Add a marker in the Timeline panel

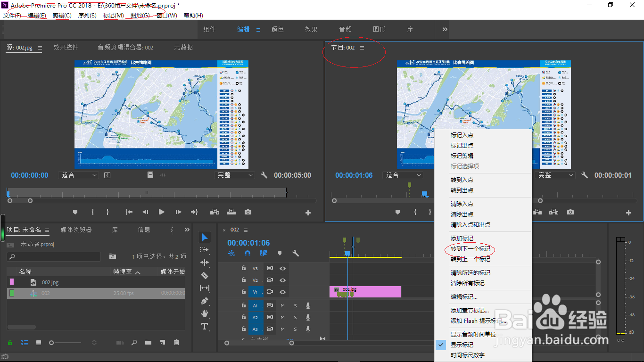click(x=280, y=253)
